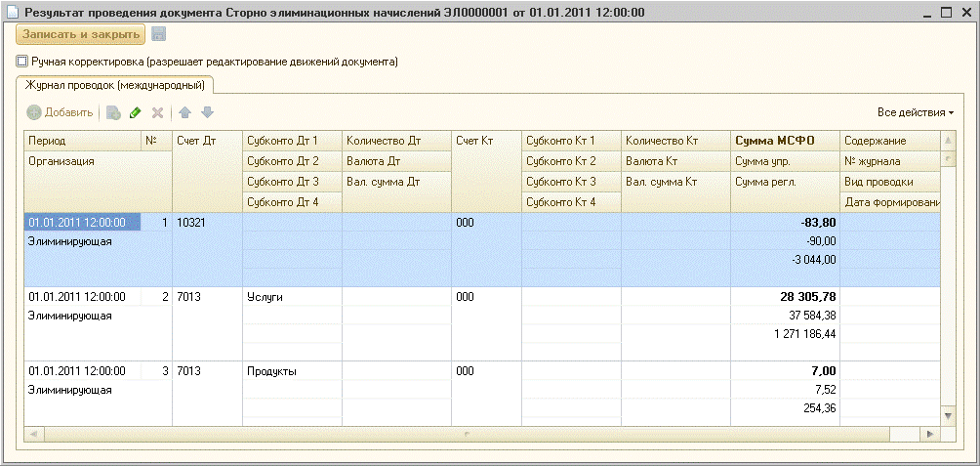The image size is (980, 466).
Task: Click the save diskette icon
Action: pos(158,34)
